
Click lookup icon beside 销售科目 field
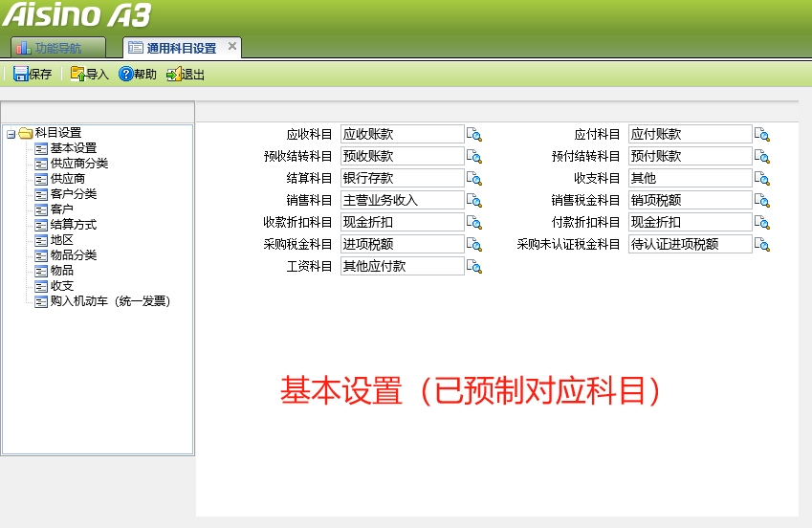(474, 200)
